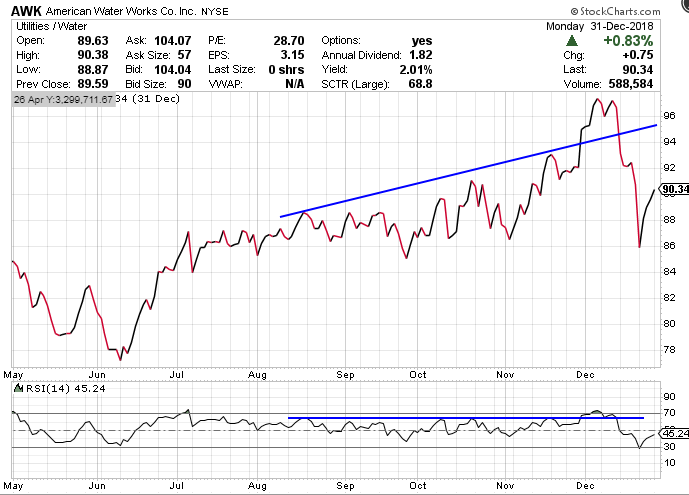Click the Chg value +0.75
Screen dimensions: 689x495
[x=638, y=55]
